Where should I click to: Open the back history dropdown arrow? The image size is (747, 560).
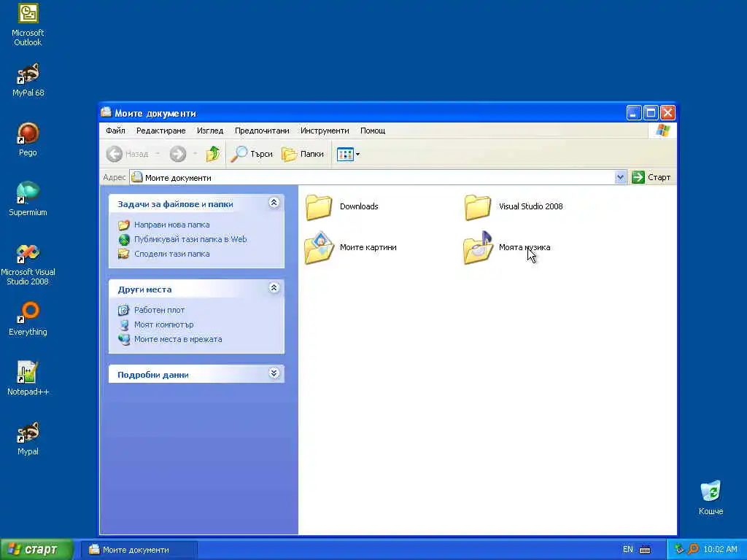click(158, 154)
